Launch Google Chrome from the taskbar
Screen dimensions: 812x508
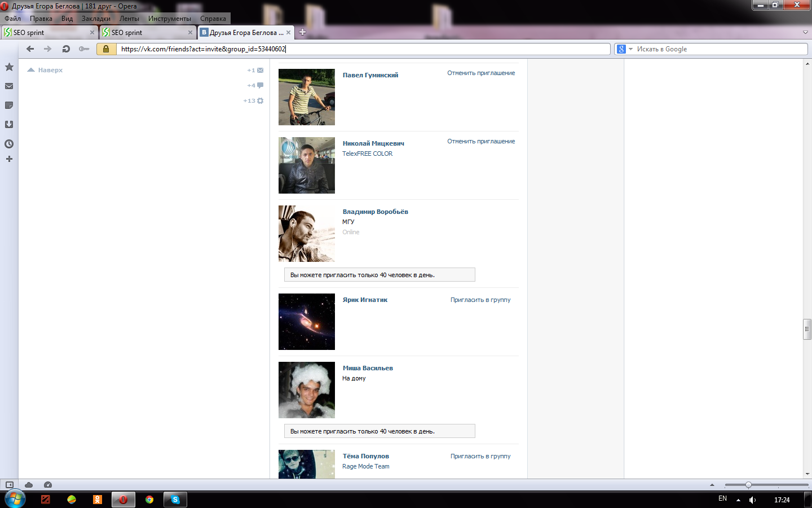(149, 500)
